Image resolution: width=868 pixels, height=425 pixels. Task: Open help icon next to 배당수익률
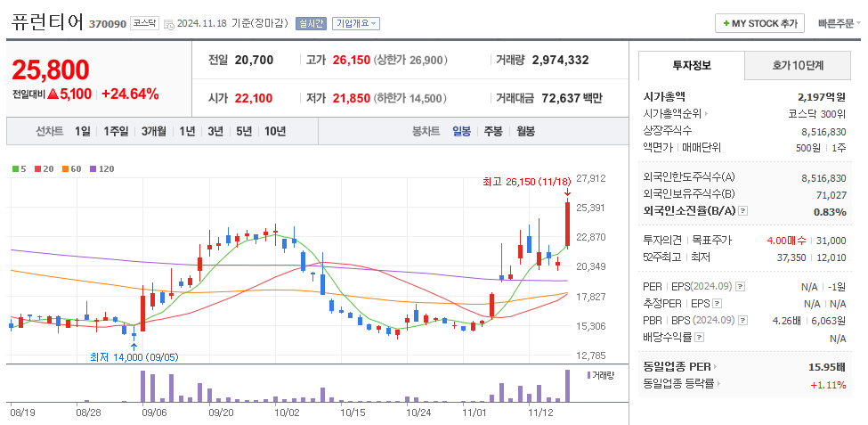(699, 337)
